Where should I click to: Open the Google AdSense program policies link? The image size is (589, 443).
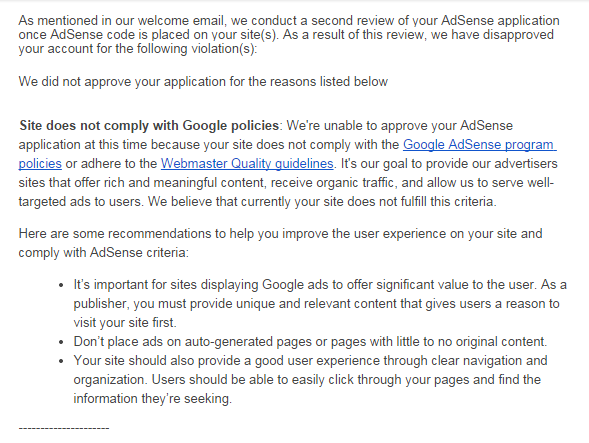[x=479, y=144]
